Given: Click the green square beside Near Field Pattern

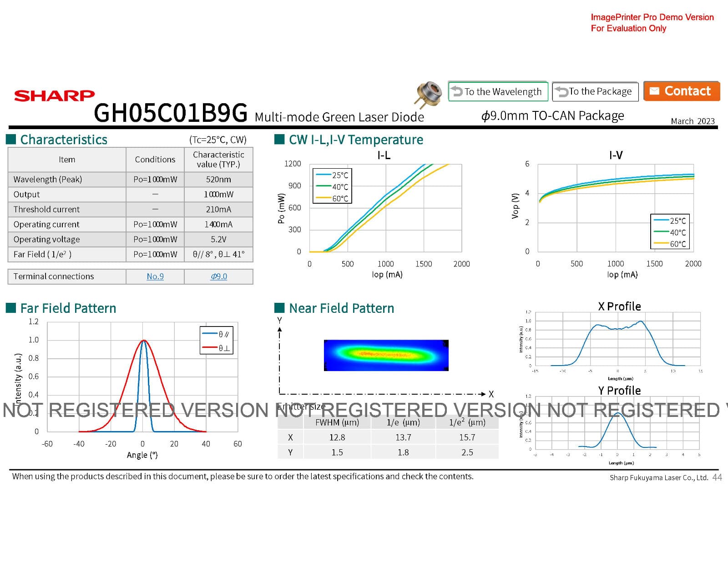Looking at the screenshot, I should (279, 308).
